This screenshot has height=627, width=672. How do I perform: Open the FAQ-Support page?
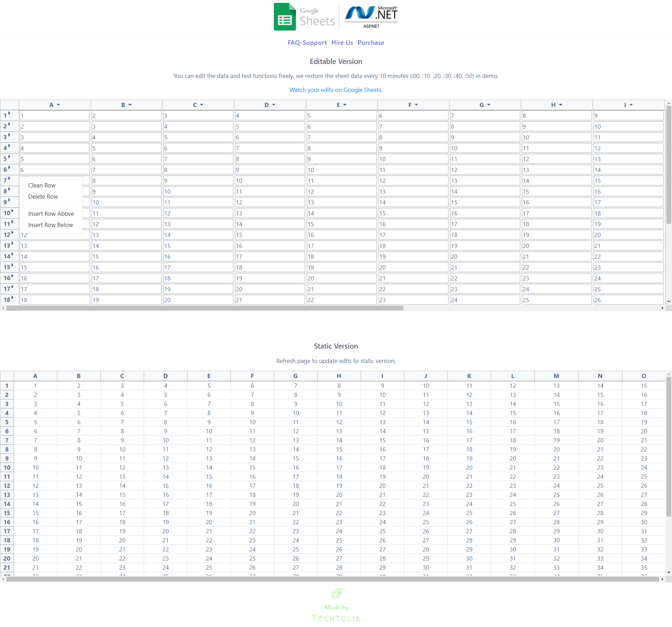point(307,42)
